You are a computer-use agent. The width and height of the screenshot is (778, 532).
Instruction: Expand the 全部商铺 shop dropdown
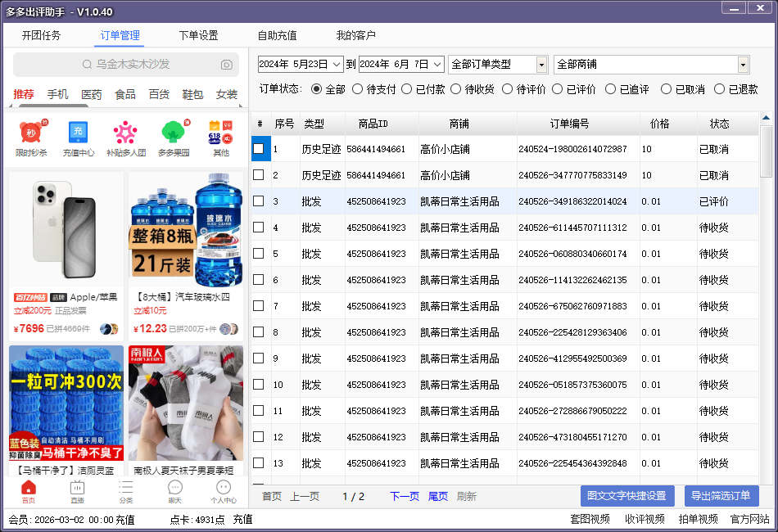click(743, 65)
